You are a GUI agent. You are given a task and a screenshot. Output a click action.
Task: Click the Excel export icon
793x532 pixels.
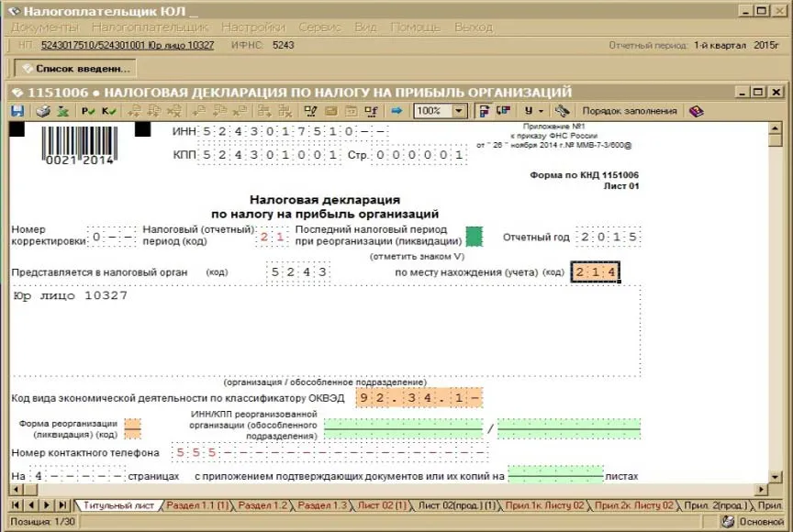coord(62,111)
